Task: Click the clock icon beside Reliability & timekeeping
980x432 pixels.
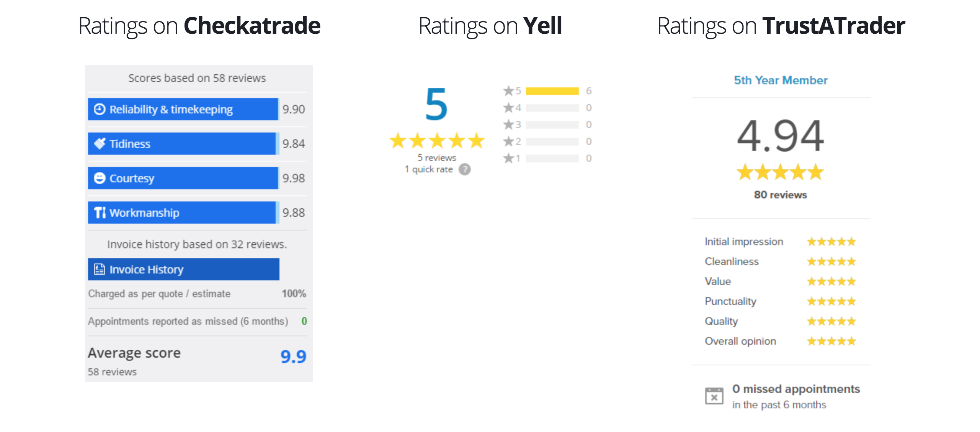Action: pos(100,109)
